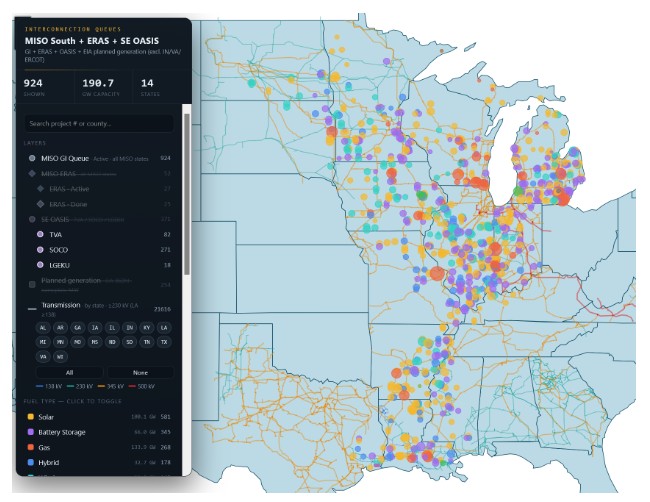This screenshot has width=650, height=502.
Task: Toggle the Solar fuel type swatch
Action: tap(31, 417)
